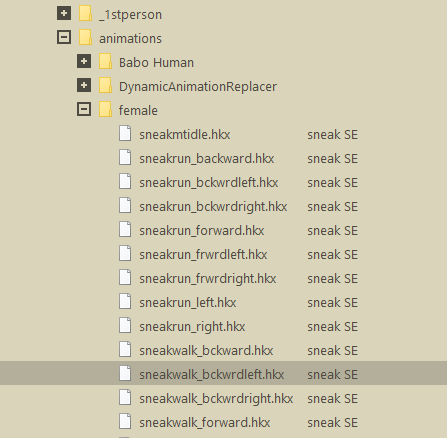Select sneakrun_left.hkx file name
Screen dimensions: 447x438
tap(188, 303)
